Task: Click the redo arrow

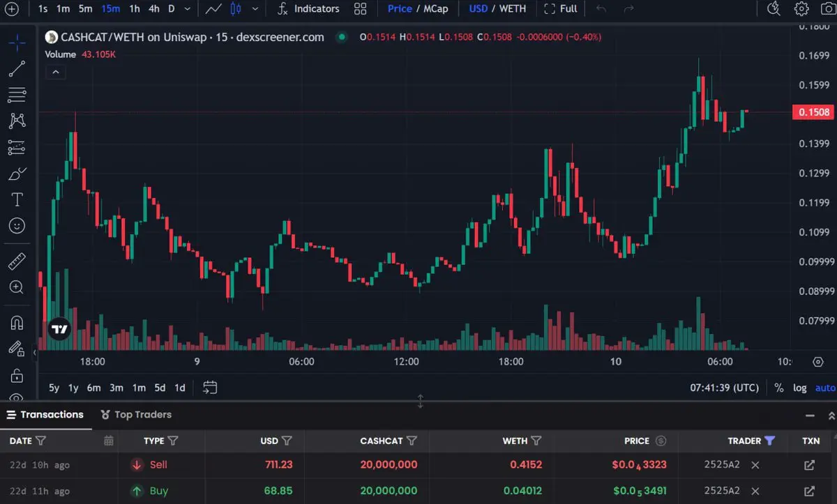Action: point(628,9)
